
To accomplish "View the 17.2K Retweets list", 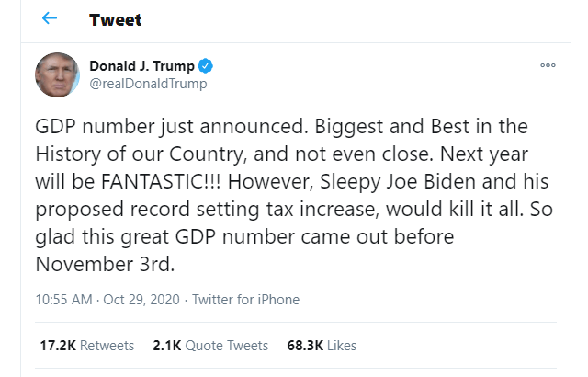I will (x=86, y=346).
